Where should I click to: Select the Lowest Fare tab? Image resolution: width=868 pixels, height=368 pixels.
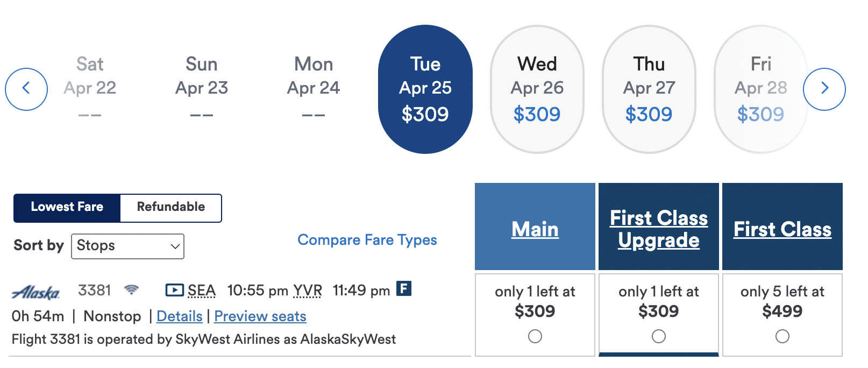[x=67, y=208]
